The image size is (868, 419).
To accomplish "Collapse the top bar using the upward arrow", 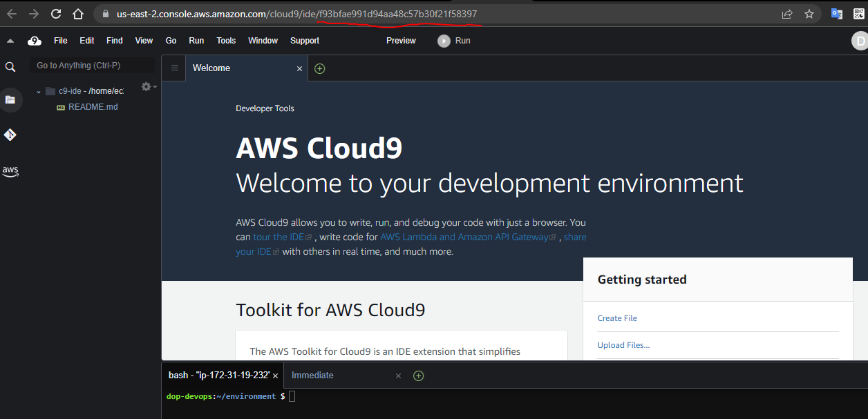I will point(10,40).
